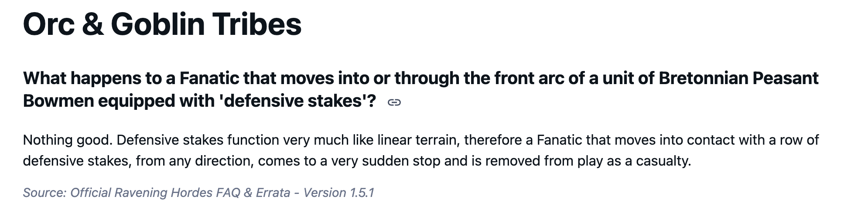Click 'removed from play as a casualty' text
Screen dimensions: 868x217
588,161
